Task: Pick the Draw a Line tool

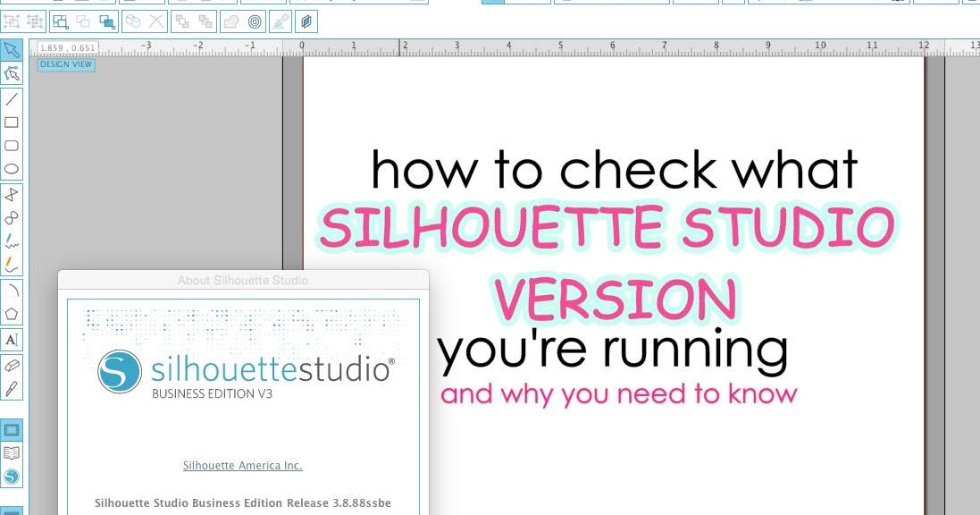Action: click(x=12, y=99)
